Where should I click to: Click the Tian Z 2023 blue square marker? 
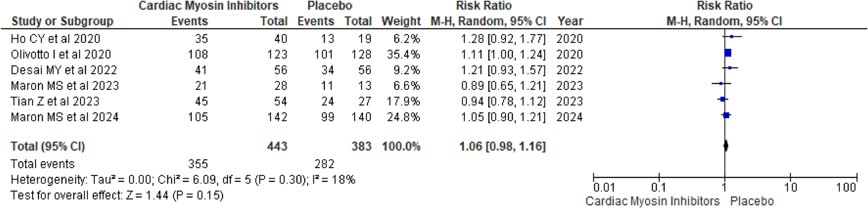tap(723, 100)
